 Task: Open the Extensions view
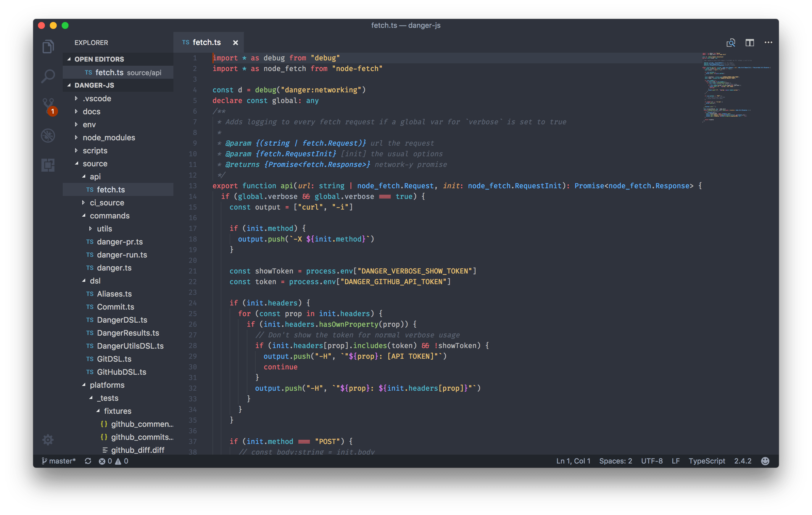(x=48, y=165)
